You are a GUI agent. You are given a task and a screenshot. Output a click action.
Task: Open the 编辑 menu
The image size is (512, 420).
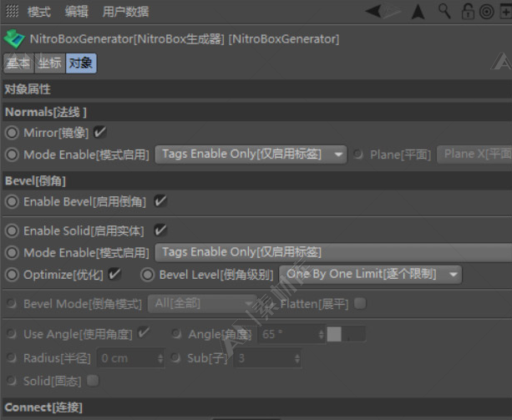point(76,12)
